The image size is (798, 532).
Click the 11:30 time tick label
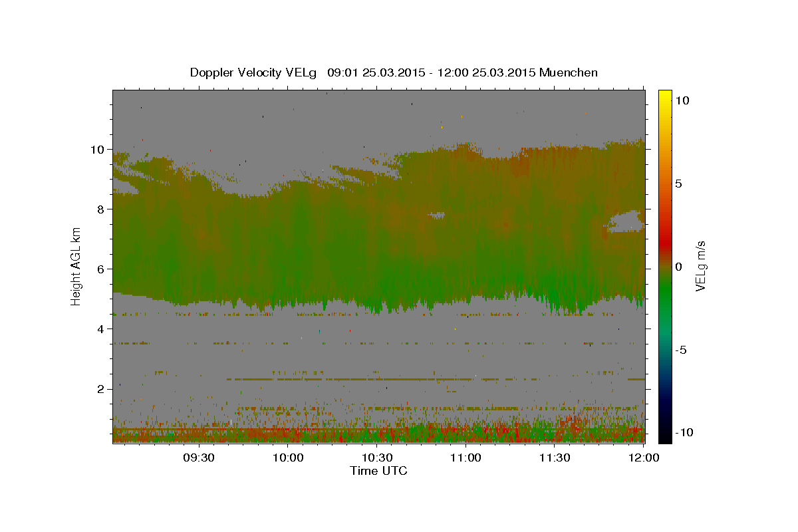555,458
